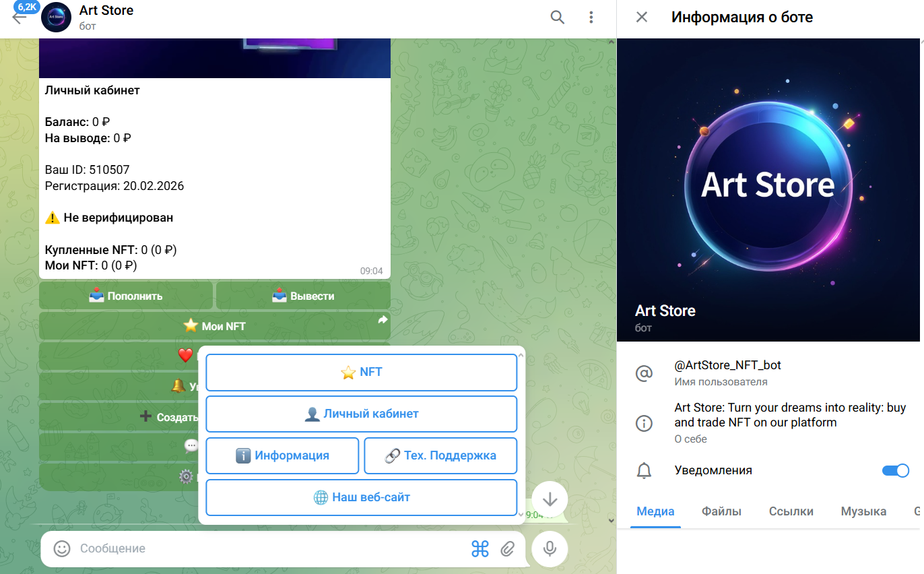The height and width of the screenshot is (574, 924).
Task: Open the bot commands menu via the ⌘ icon
Action: [x=480, y=549]
